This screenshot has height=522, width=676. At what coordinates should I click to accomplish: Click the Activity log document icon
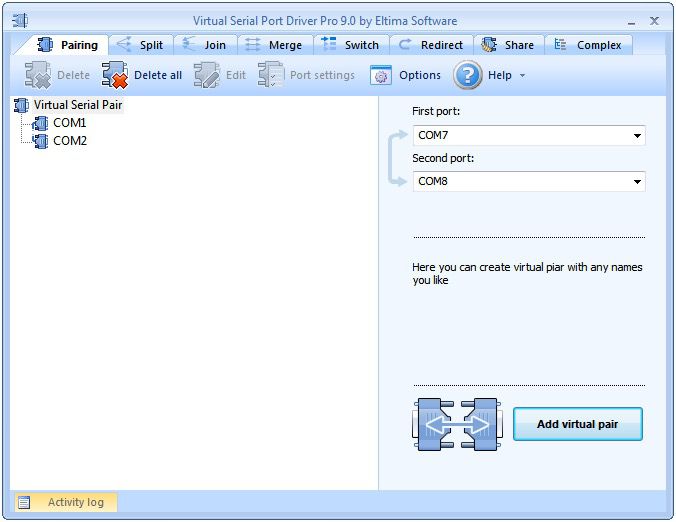[x=24, y=503]
